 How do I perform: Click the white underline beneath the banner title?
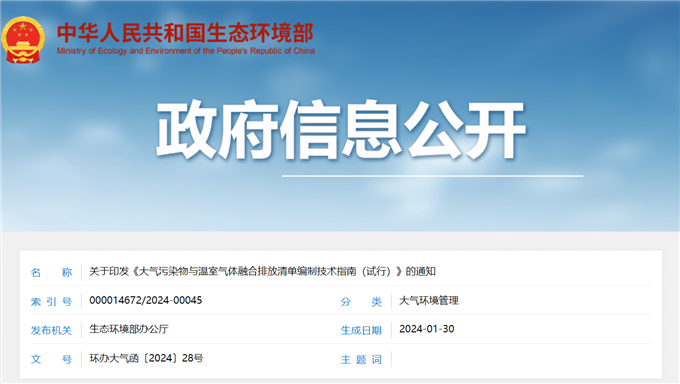tap(432, 176)
